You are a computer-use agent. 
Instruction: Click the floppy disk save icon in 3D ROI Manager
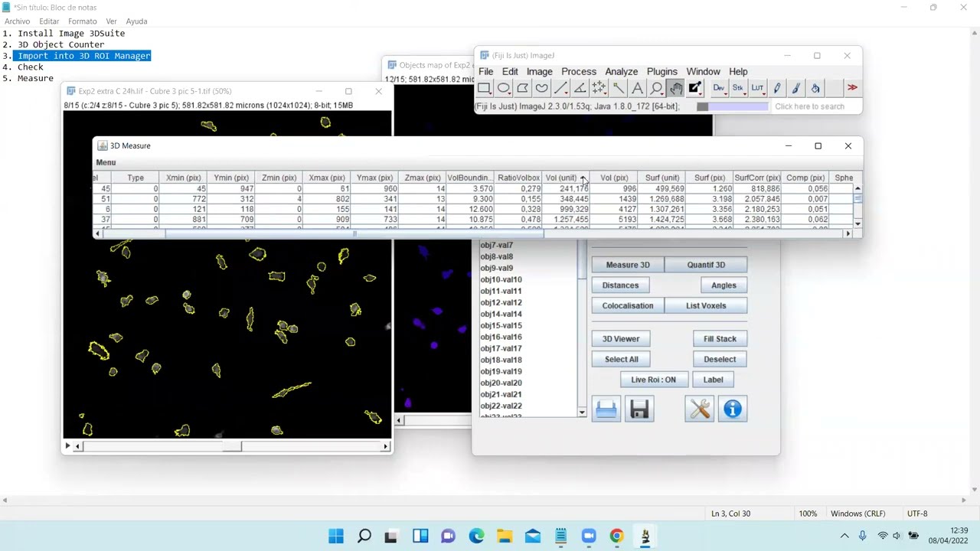639,409
